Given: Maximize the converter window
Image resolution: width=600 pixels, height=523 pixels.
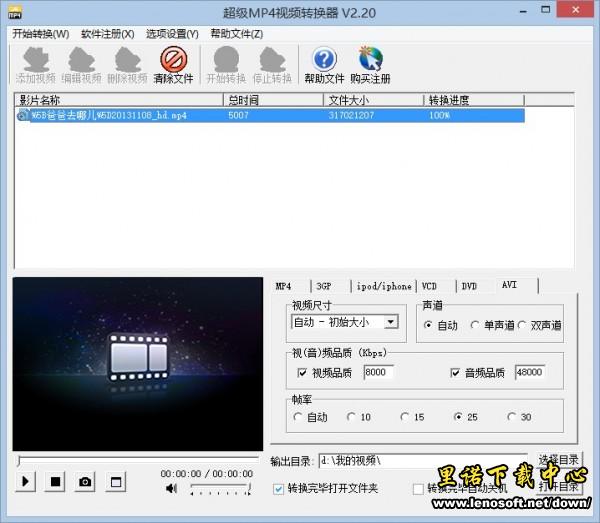Looking at the screenshot, I should tap(546, 10).
